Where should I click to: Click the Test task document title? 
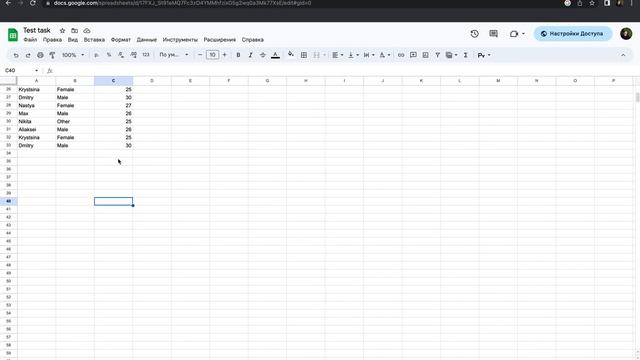pos(37,30)
